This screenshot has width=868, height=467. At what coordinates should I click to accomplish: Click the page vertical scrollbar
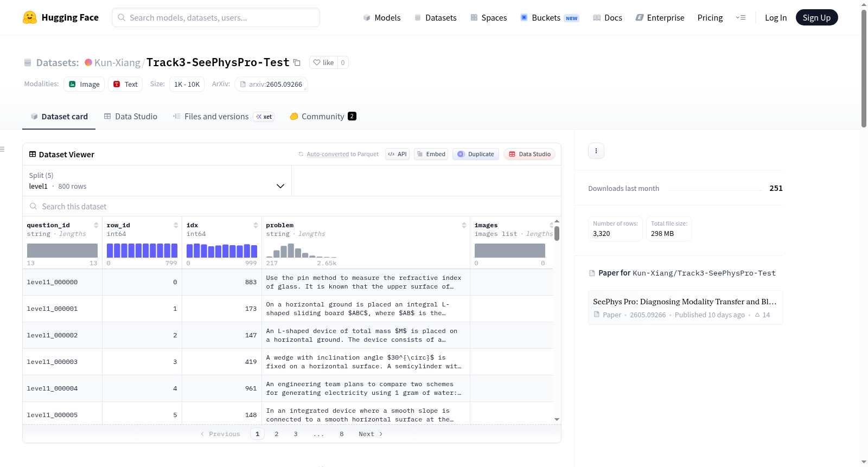(864, 69)
